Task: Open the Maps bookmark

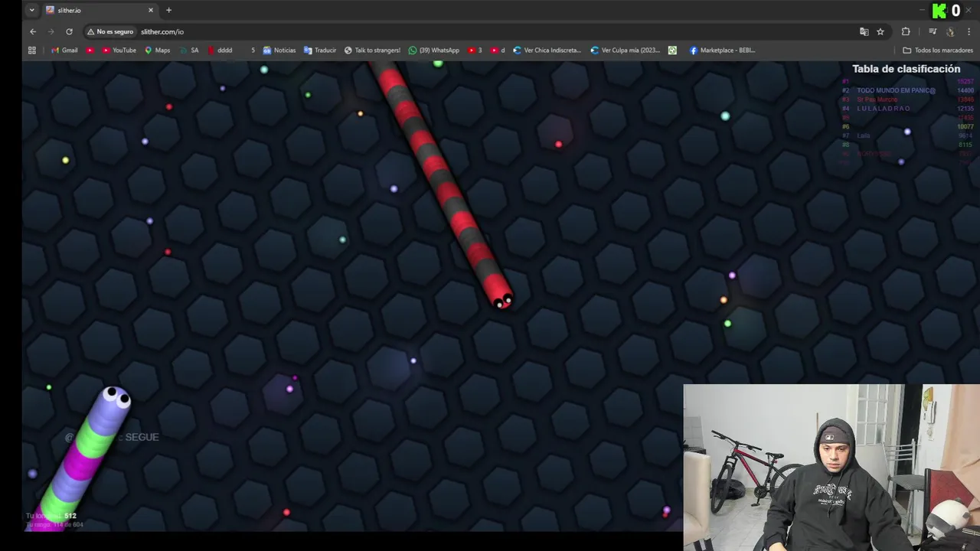Action: click(157, 50)
